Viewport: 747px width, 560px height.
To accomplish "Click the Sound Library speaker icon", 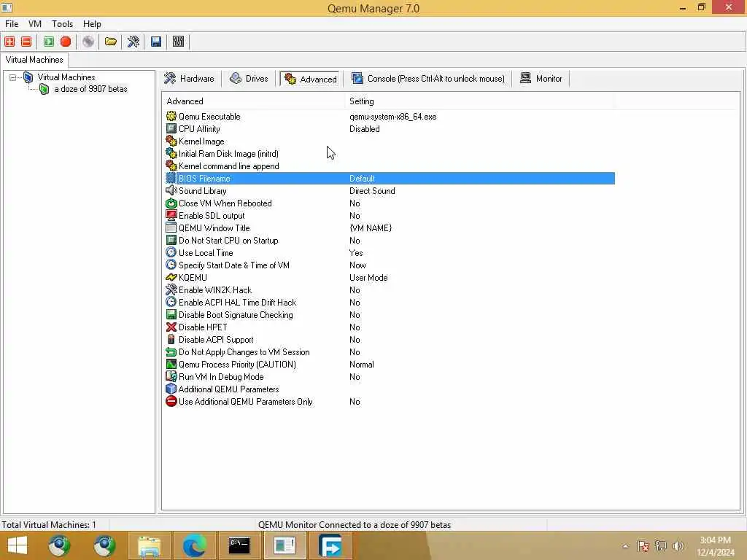I will coord(171,190).
